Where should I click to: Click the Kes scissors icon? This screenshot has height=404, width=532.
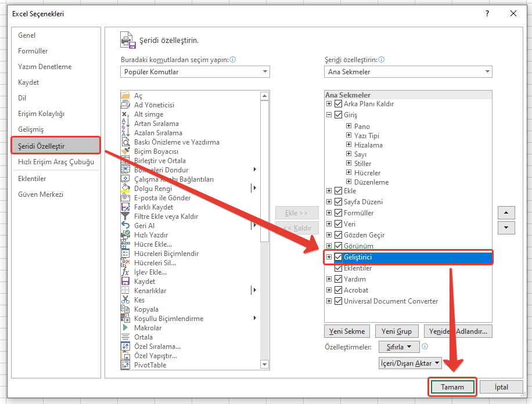pos(125,300)
